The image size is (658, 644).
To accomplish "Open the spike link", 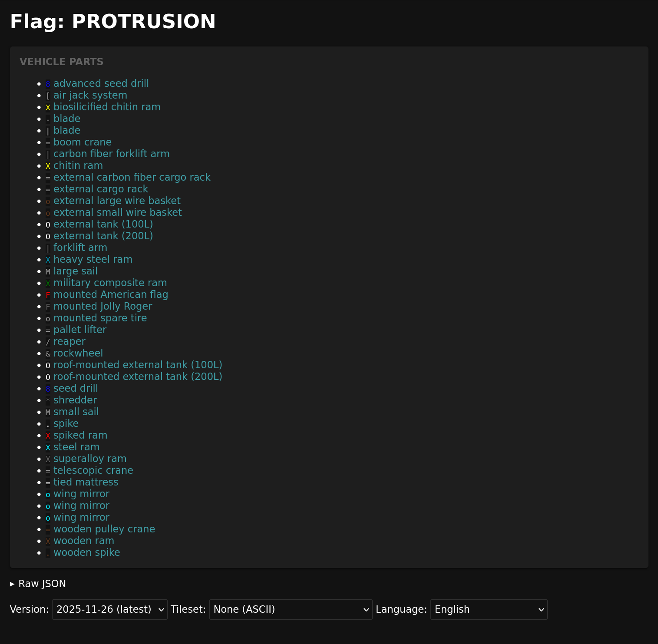I will click(66, 423).
